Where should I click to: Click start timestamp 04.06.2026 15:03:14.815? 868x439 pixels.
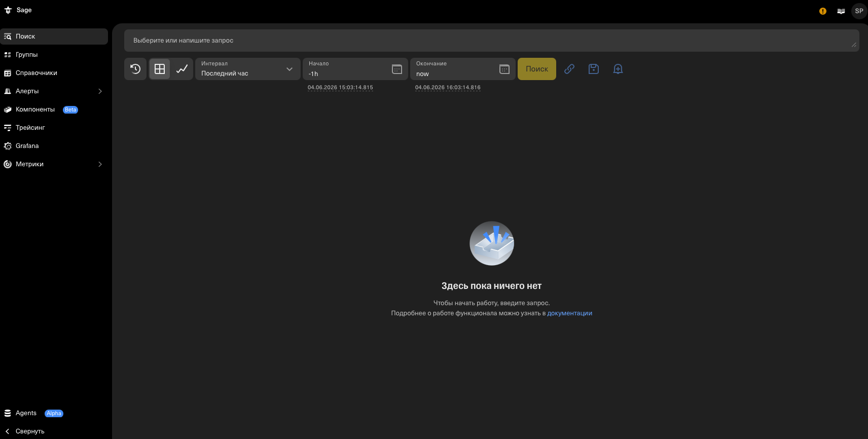[x=340, y=88]
